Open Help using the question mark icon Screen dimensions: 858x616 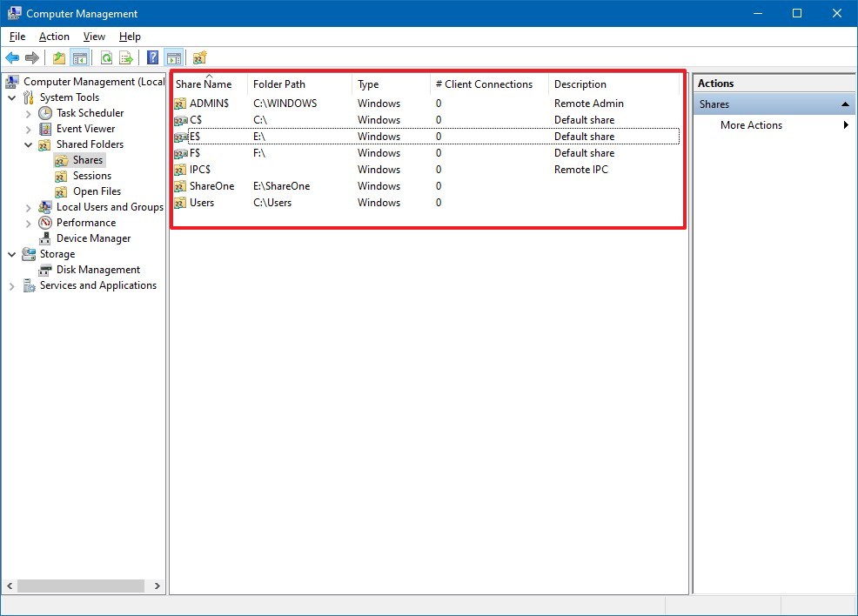[151, 57]
